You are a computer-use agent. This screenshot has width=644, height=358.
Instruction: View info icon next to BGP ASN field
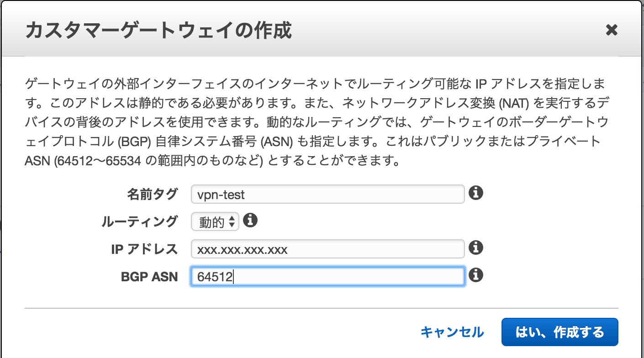[x=476, y=275]
